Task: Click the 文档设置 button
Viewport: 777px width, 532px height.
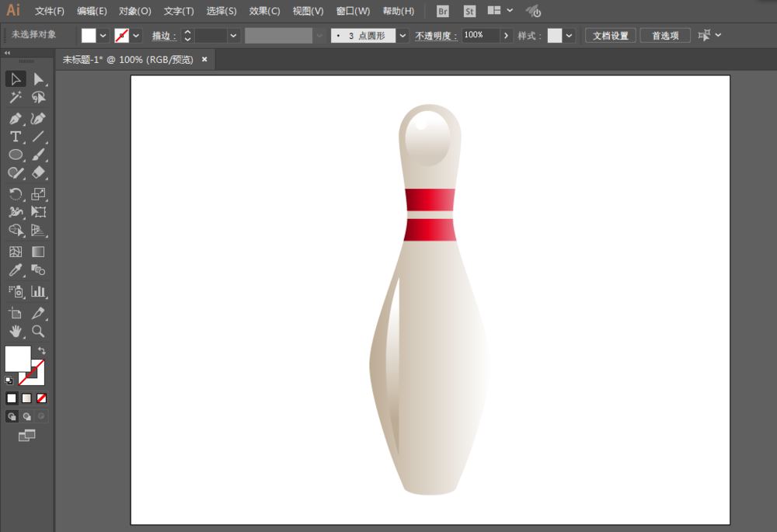Action: click(610, 35)
